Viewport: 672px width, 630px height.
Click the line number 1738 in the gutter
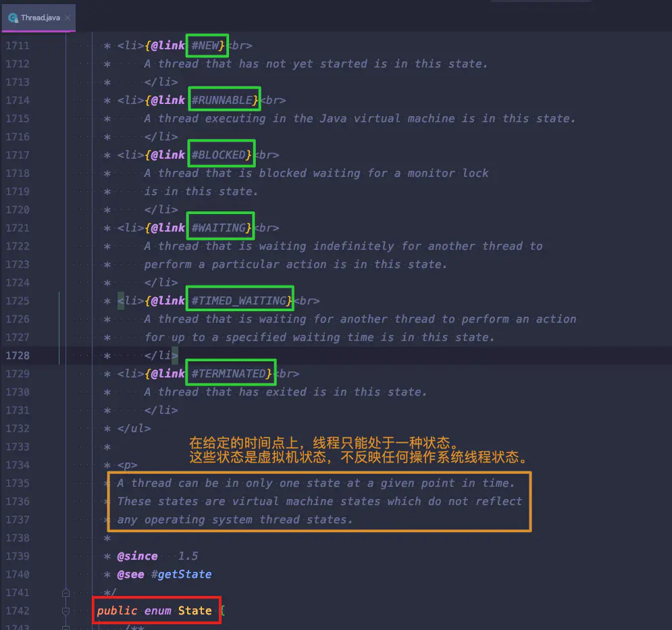(18, 538)
